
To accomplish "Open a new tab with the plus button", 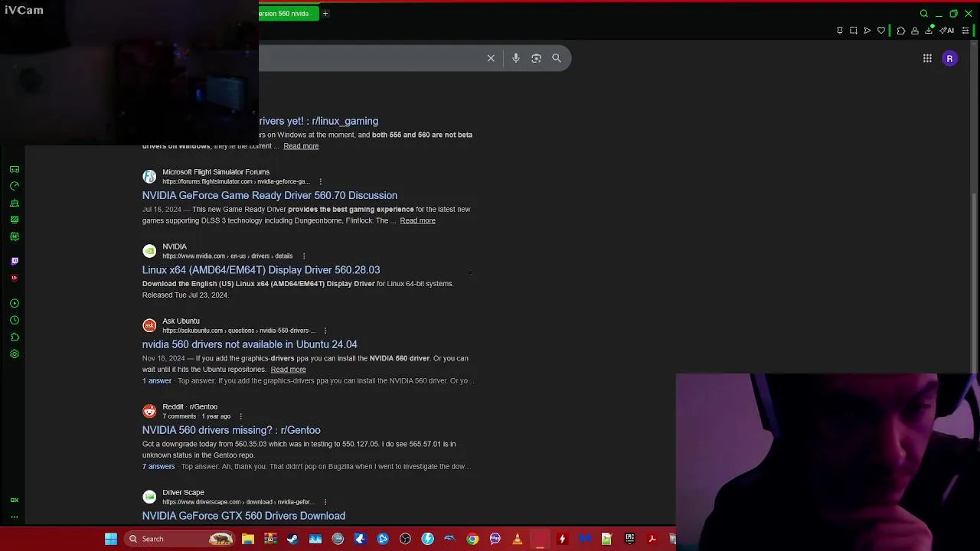I will click(x=325, y=13).
